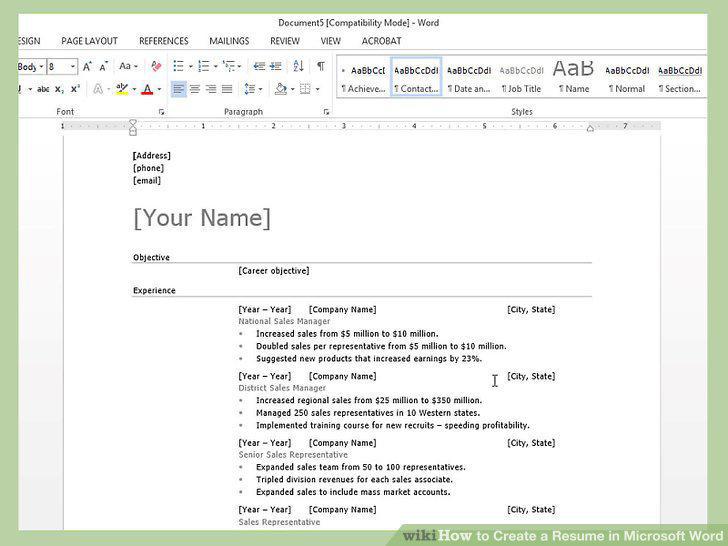Viewport: 728px width, 546px height.
Task: Click the Objective section heading
Action: tap(151, 257)
